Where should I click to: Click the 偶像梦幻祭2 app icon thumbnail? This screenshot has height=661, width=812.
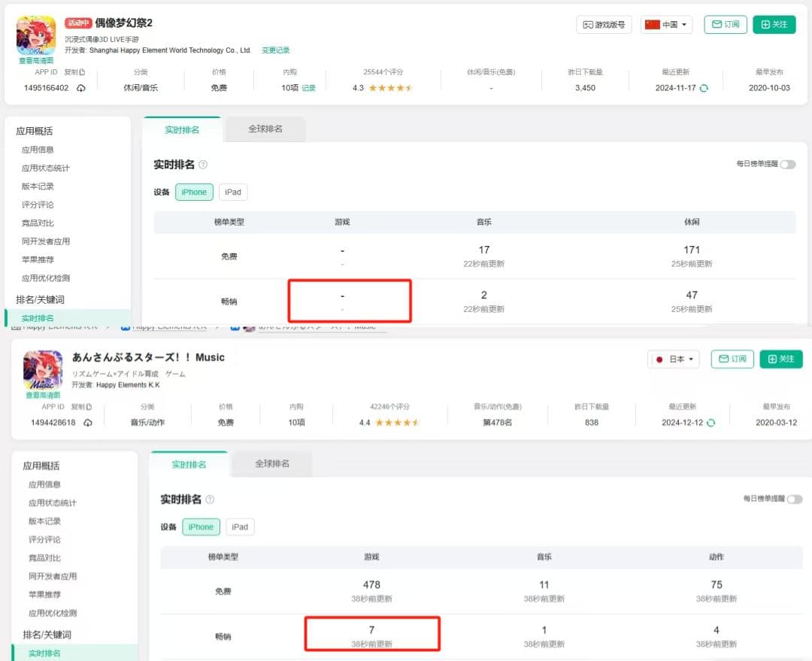(x=36, y=35)
